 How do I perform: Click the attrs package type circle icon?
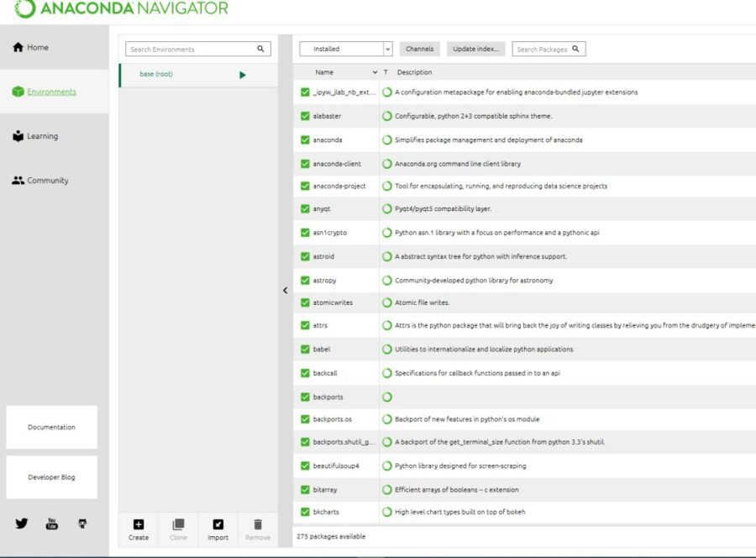(386, 325)
